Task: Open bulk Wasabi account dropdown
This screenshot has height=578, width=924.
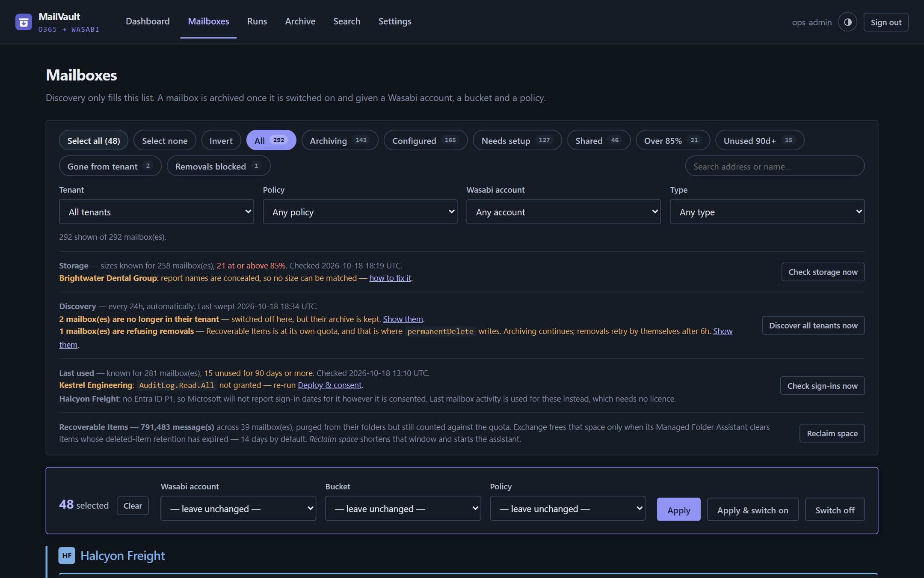Action: tap(238, 509)
